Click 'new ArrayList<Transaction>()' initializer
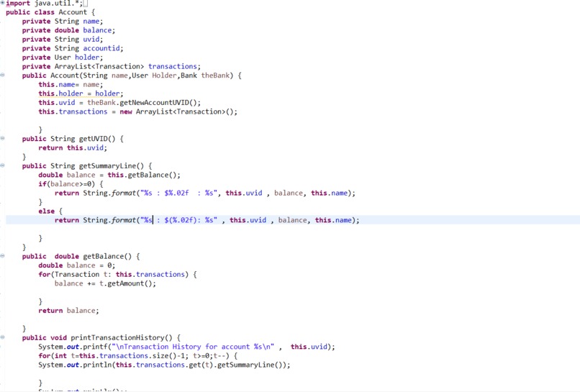Viewport: 580px width, 392px height. [176, 111]
